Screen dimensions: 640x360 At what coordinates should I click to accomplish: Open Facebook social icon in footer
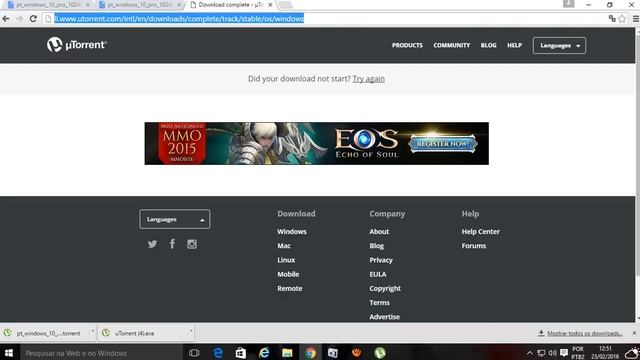tap(172, 244)
